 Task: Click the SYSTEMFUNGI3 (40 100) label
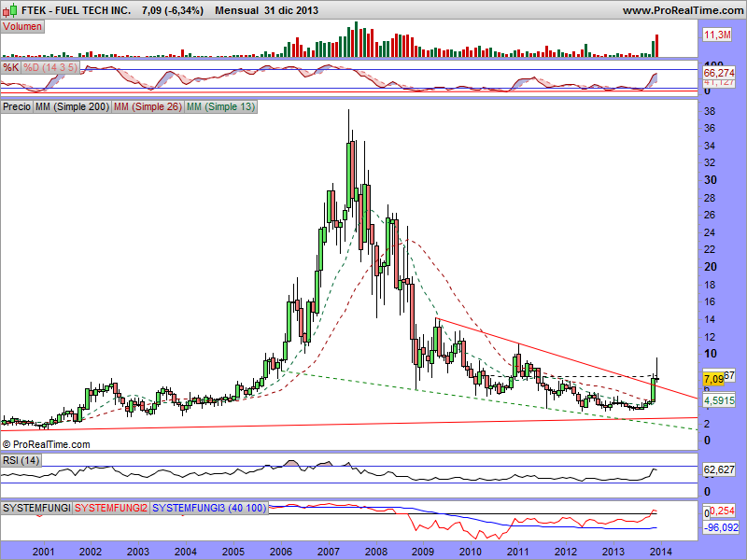(209, 508)
